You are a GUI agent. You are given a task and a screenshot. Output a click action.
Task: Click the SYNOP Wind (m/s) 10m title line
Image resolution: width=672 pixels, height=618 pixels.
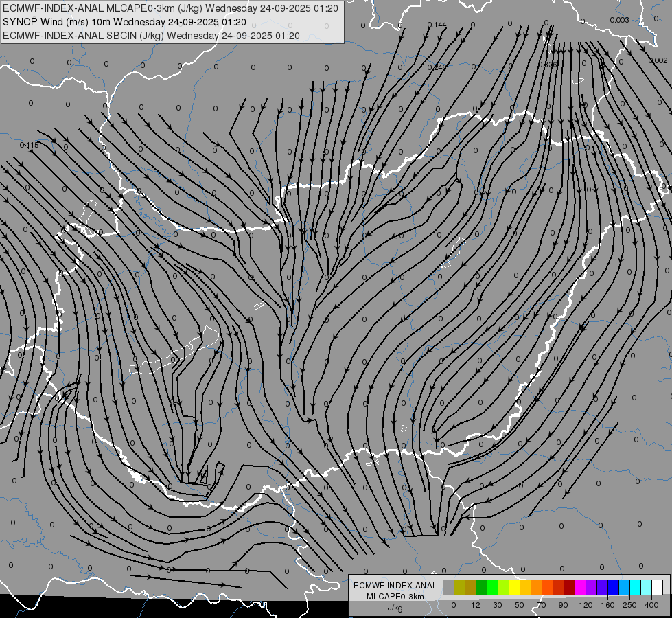[x=124, y=22]
